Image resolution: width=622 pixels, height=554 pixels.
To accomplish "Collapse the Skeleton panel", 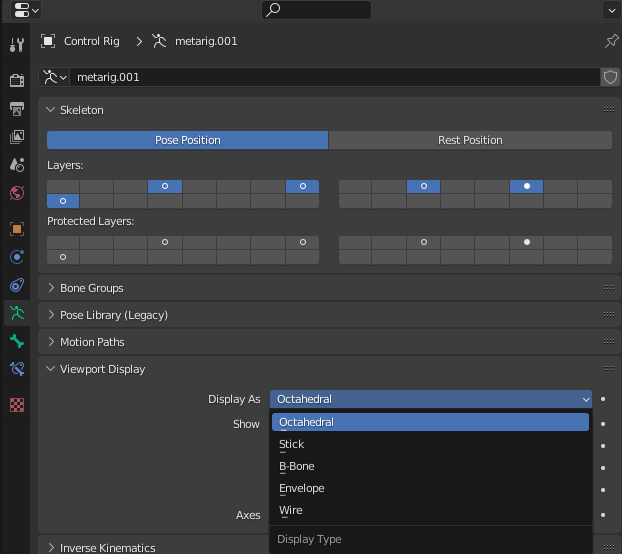I will (x=50, y=110).
